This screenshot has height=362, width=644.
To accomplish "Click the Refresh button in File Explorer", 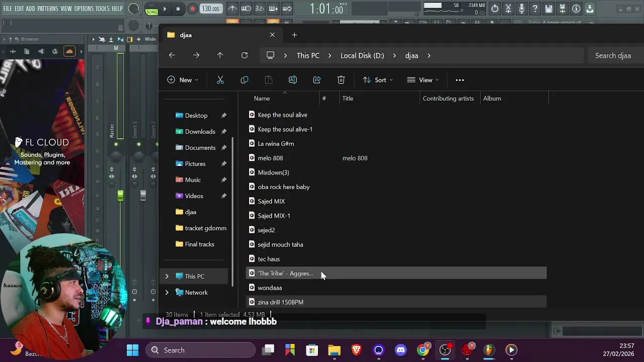I will [245, 55].
